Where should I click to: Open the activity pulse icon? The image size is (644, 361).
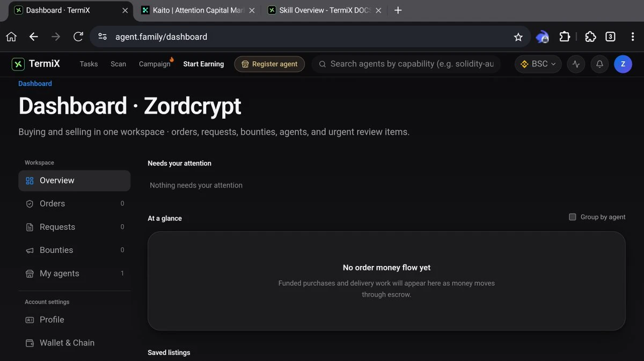tap(576, 64)
